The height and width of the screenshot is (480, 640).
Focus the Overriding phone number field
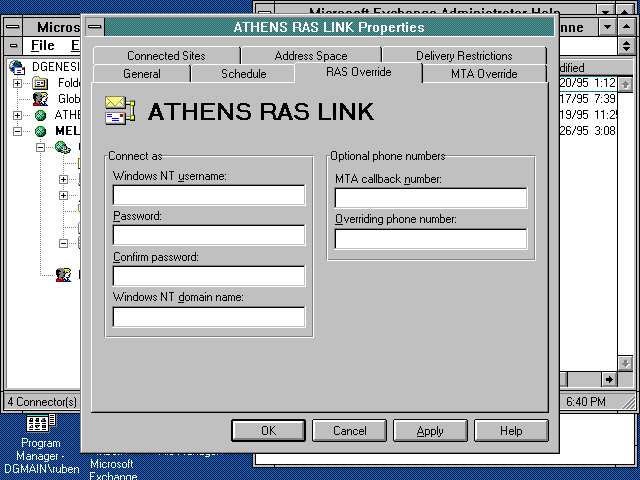point(431,239)
